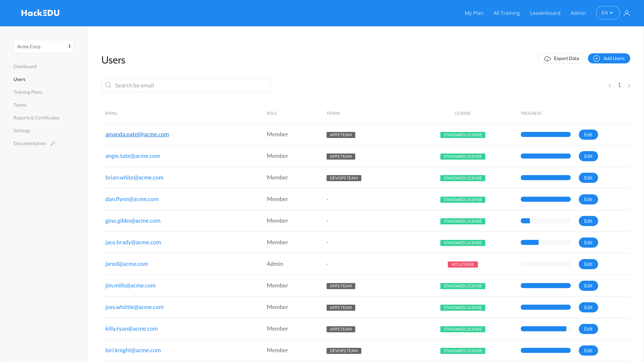This screenshot has height=362, width=644.
Task: Edit user lori.knight@acme.com
Action: (x=588, y=351)
